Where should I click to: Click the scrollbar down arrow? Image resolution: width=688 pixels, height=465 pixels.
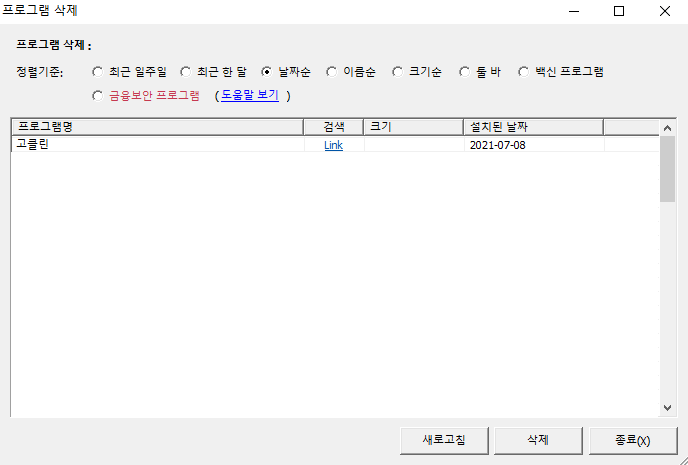coord(667,408)
